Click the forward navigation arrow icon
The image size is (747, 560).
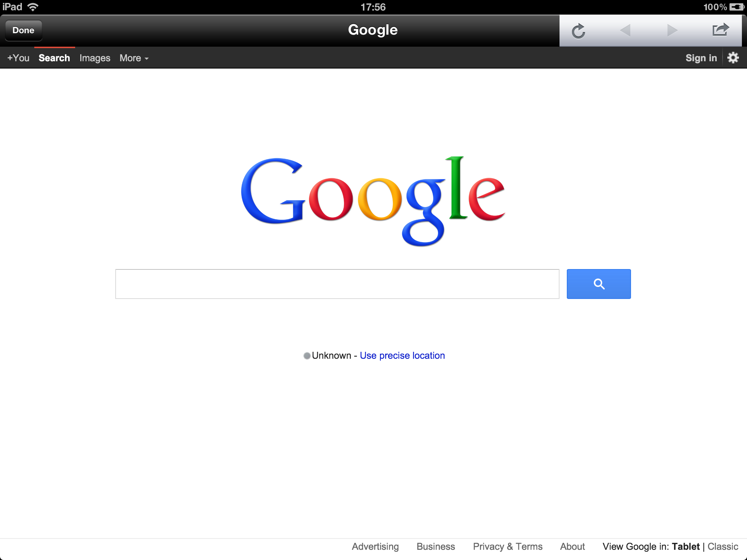(x=670, y=30)
